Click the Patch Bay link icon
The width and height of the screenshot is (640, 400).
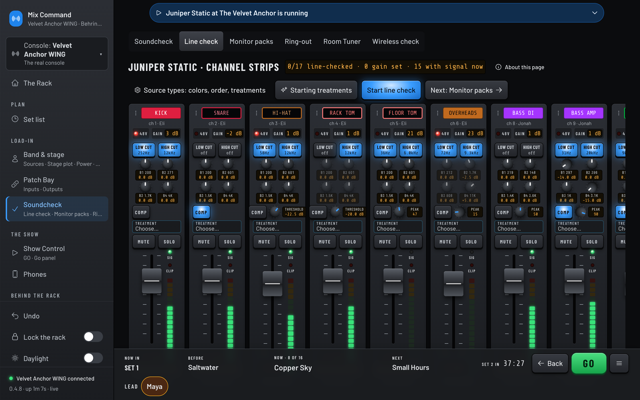15,184
